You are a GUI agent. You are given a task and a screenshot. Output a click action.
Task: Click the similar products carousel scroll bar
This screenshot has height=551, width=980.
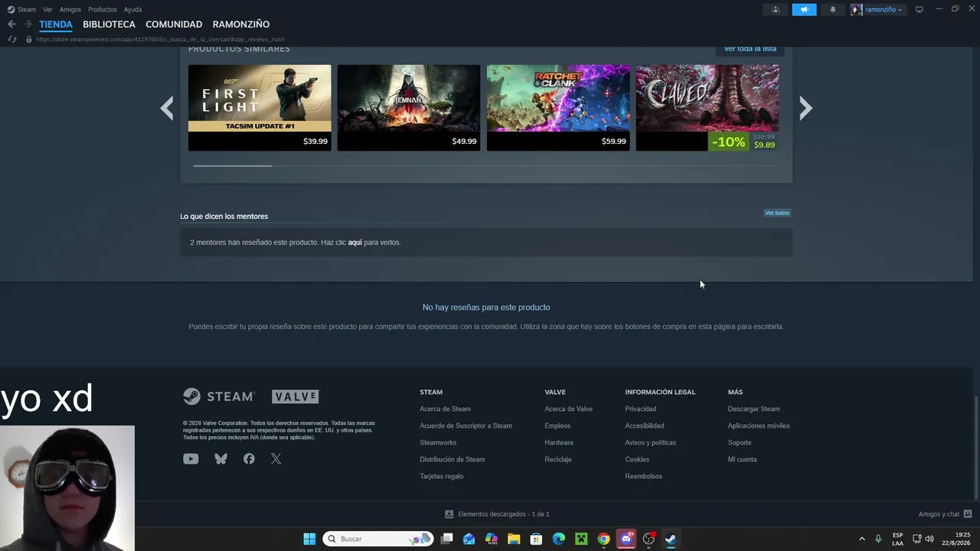[232, 165]
